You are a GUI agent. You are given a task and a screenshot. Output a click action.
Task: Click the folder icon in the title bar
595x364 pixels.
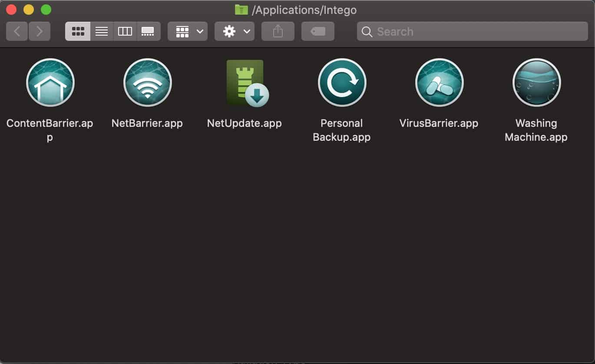[241, 10]
